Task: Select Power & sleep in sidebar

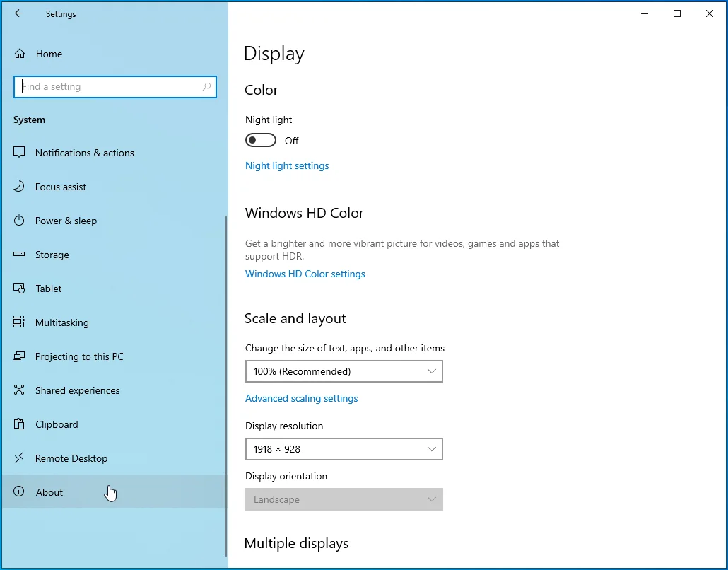Action: click(114, 221)
